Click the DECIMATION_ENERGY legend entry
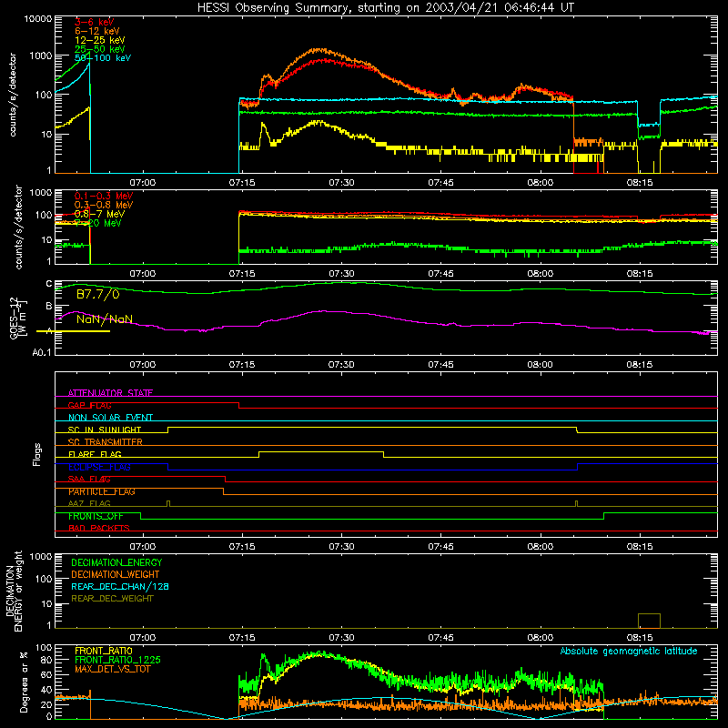728x728 pixels. click(116, 562)
